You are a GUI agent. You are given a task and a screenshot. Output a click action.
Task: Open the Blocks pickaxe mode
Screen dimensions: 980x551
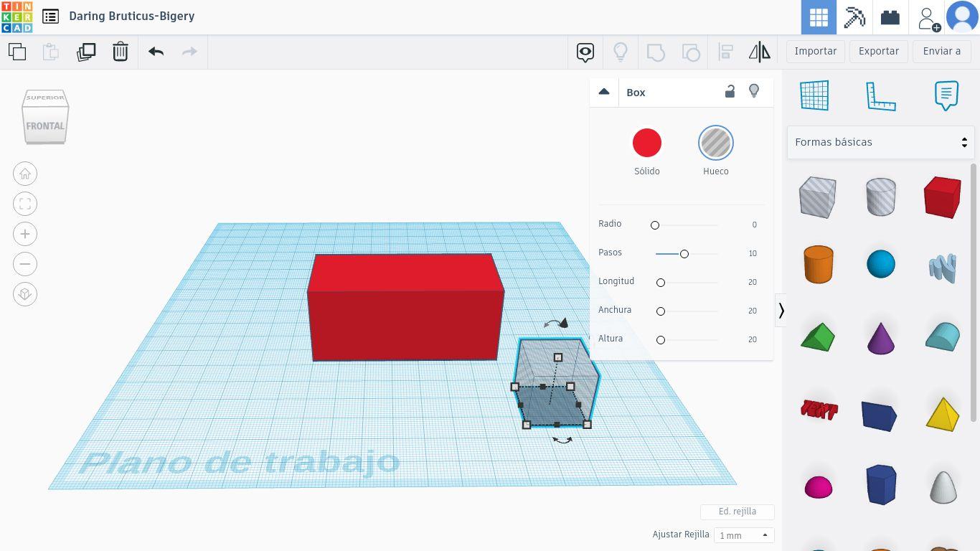click(x=854, y=17)
